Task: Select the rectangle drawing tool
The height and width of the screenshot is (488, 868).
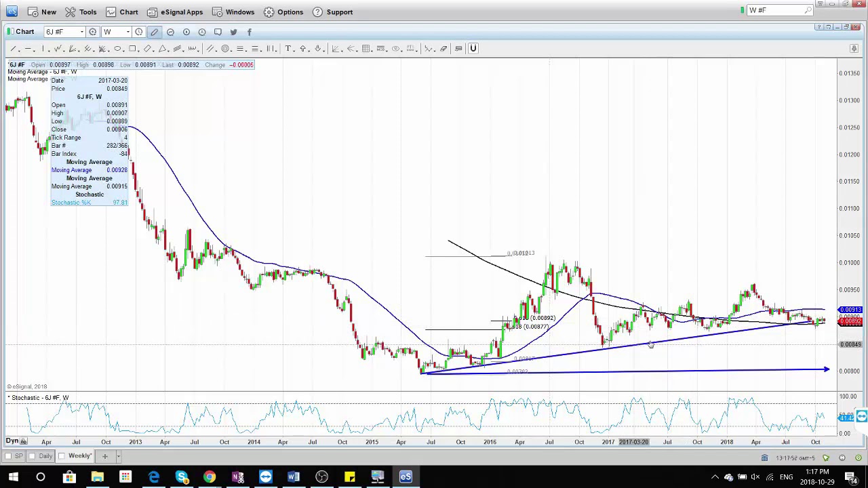Action: pyautogui.click(x=132, y=49)
